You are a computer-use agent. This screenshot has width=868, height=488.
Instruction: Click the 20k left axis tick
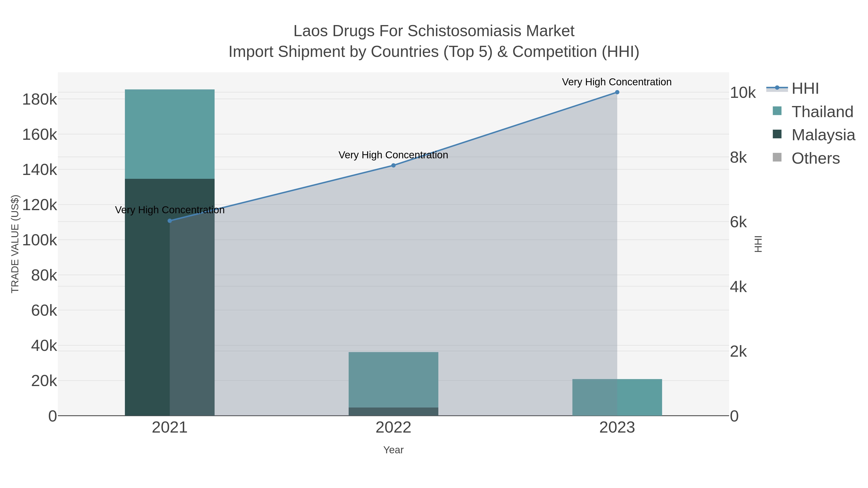coord(44,381)
